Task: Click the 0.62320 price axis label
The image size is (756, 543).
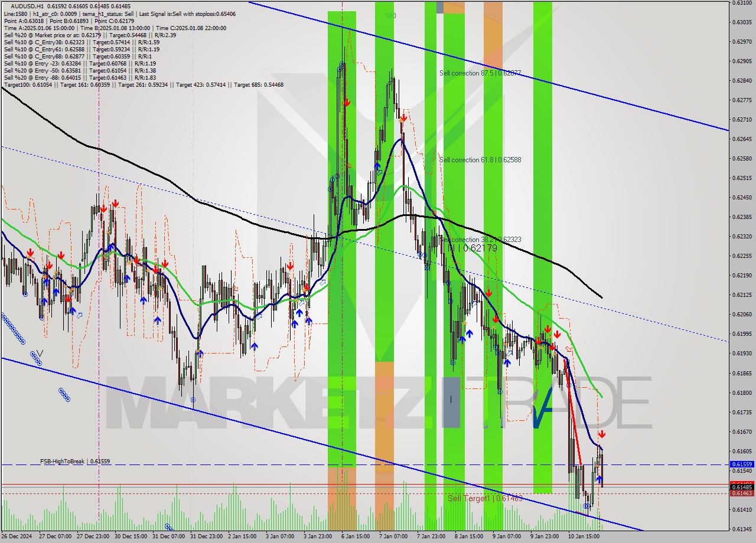Action: (x=741, y=237)
